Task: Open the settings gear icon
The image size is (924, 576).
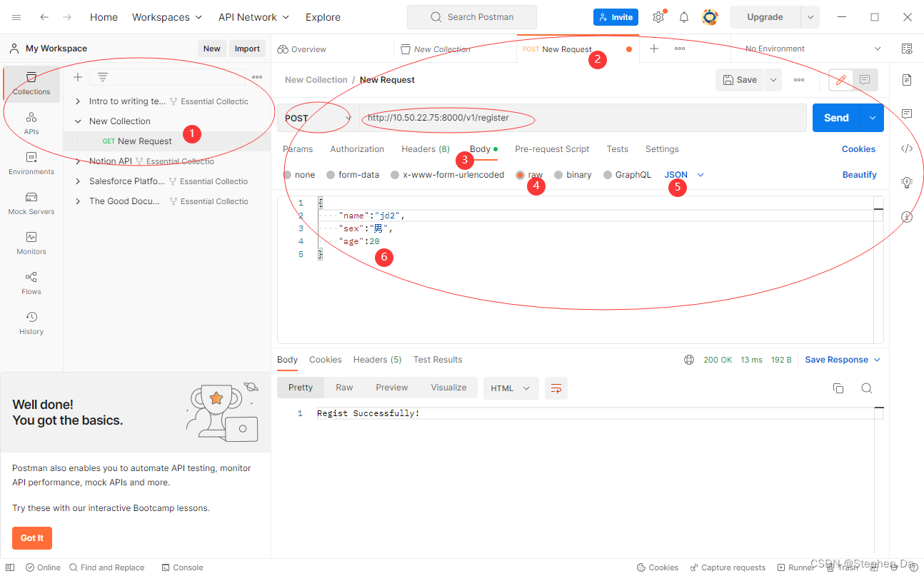Action: pyautogui.click(x=658, y=17)
